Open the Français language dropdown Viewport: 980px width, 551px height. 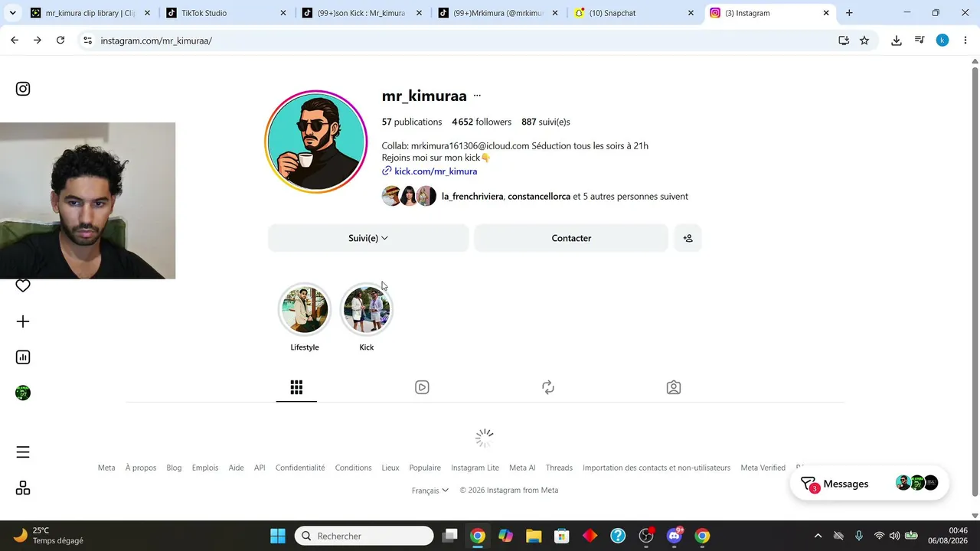430,491
